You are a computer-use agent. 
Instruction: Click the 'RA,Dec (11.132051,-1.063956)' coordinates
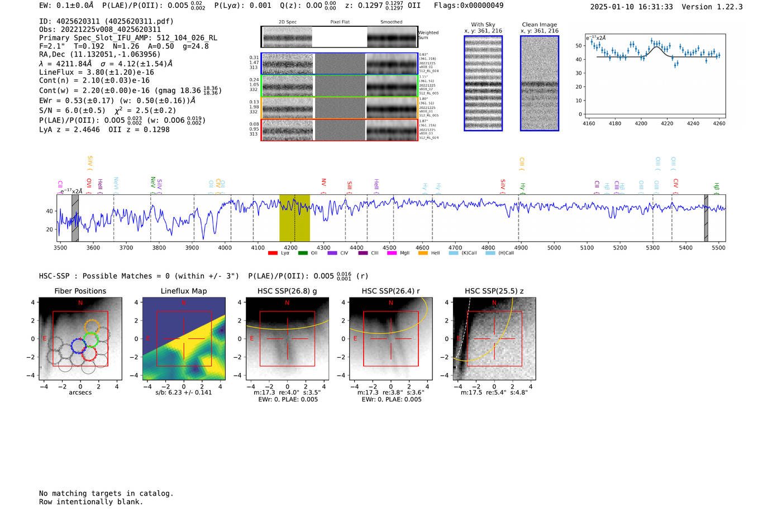pos(99,54)
